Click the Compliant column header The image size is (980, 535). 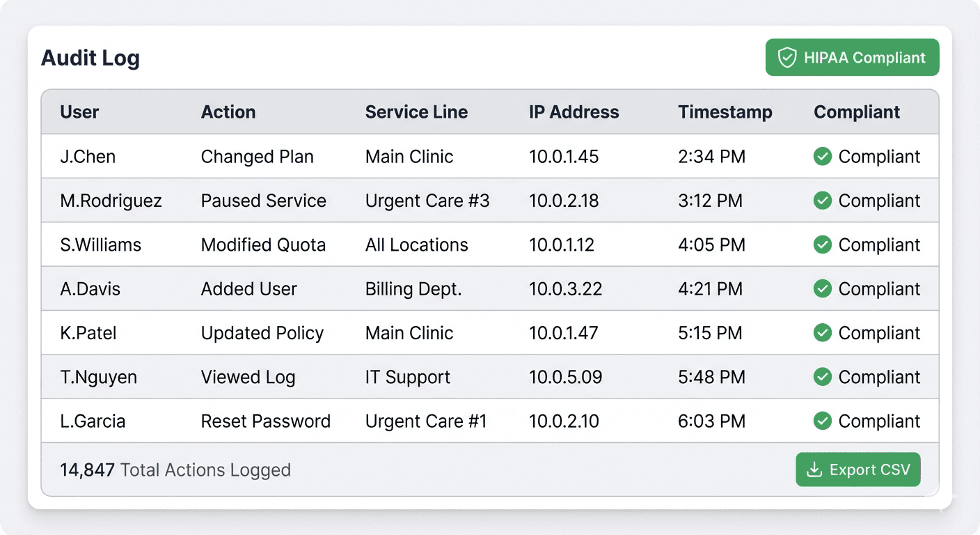pos(857,111)
